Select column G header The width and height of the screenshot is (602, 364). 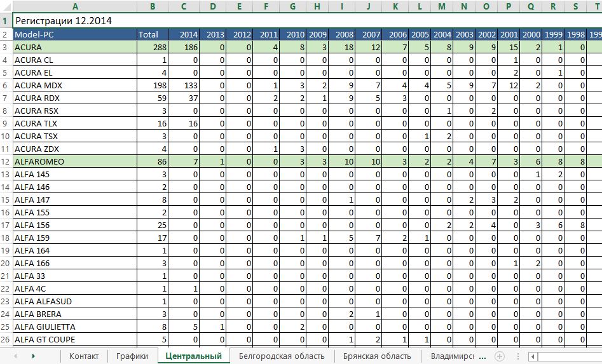[292, 6]
